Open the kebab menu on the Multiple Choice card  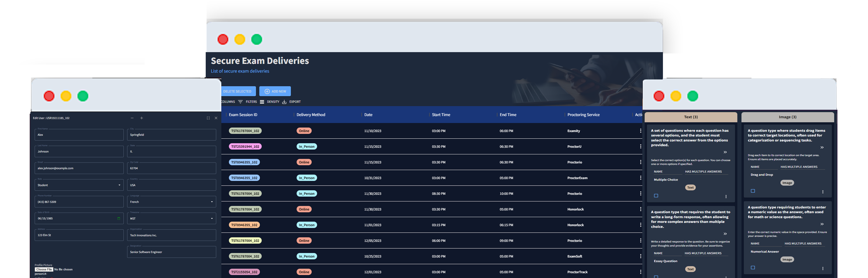click(x=727, y=196)
